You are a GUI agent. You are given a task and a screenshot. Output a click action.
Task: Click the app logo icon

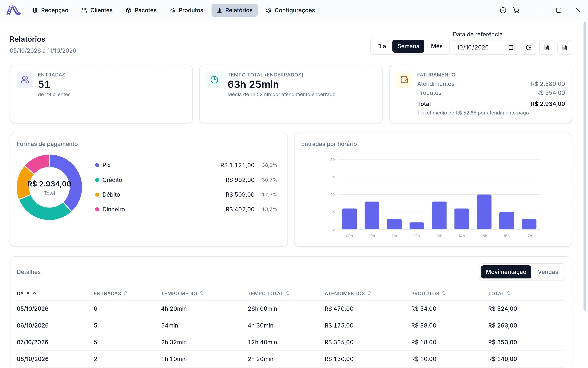tap(14, 10)
